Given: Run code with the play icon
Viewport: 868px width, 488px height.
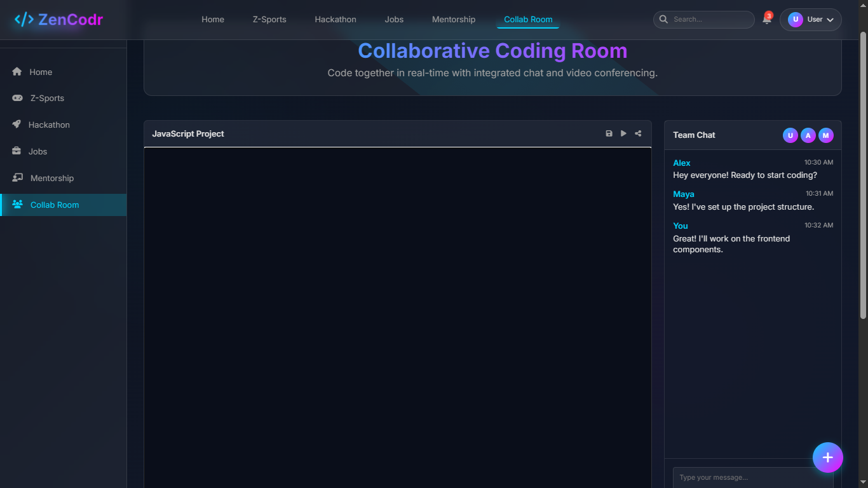Looking at the screenshot, I should (623, 133).
